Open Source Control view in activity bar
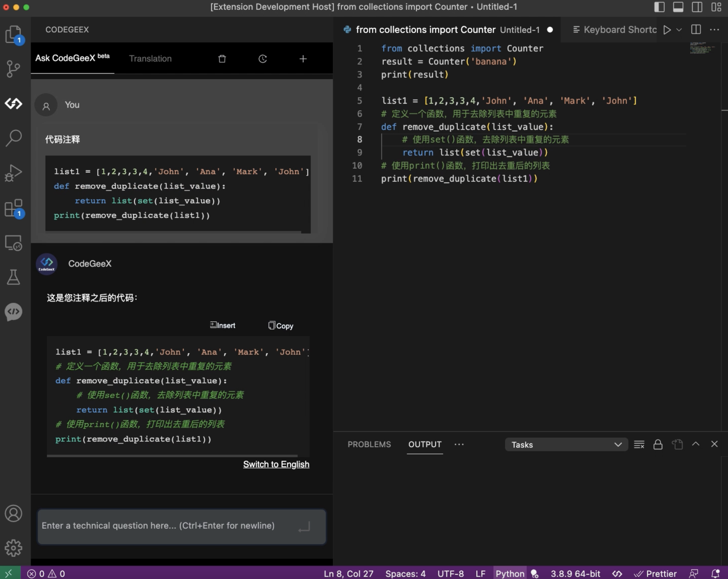 pos(13,69)
